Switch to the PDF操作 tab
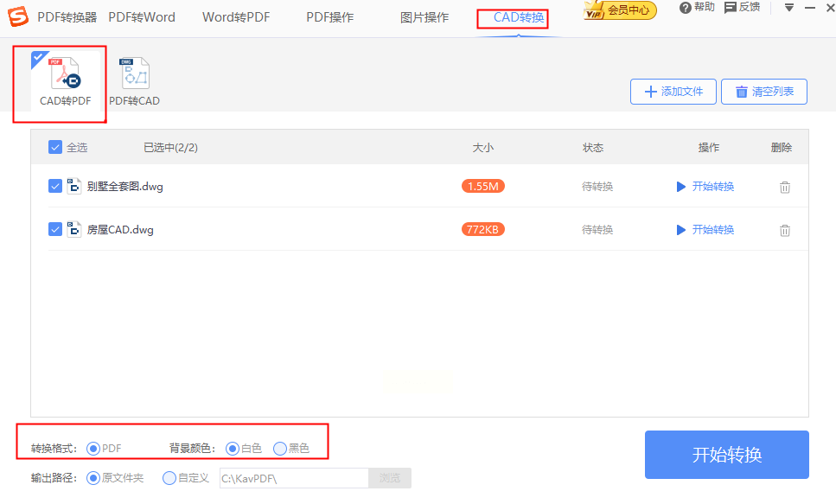The image size is (836, 504). coord(330,17)
